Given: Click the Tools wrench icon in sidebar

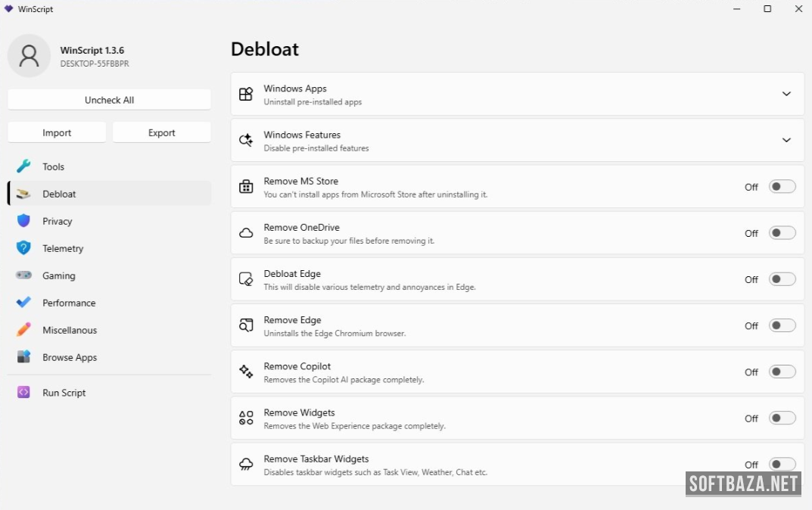Looking at the screenshot, I should pos(23,166).
